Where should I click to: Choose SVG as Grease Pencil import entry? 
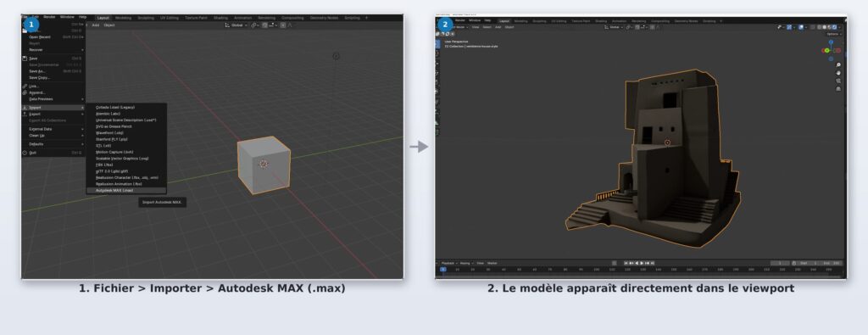[x=126, y=126]
